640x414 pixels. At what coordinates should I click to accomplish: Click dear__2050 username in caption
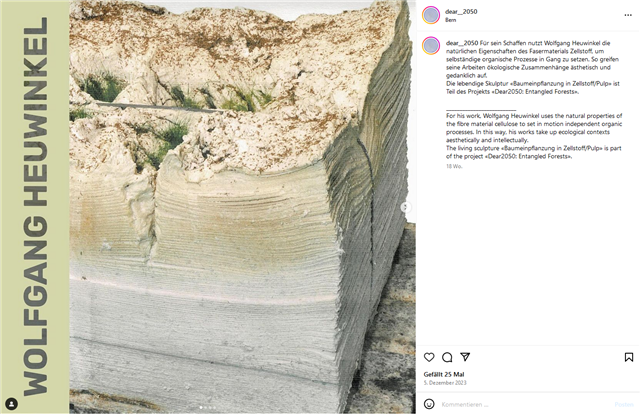(x=462, y=43)
